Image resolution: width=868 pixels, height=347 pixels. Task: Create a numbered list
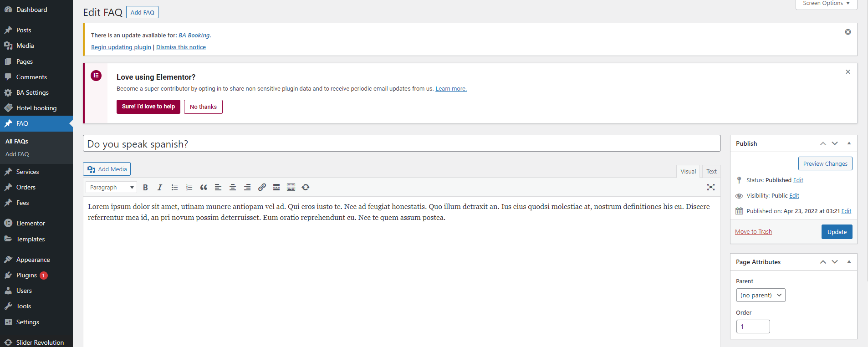tap(189, 187)
